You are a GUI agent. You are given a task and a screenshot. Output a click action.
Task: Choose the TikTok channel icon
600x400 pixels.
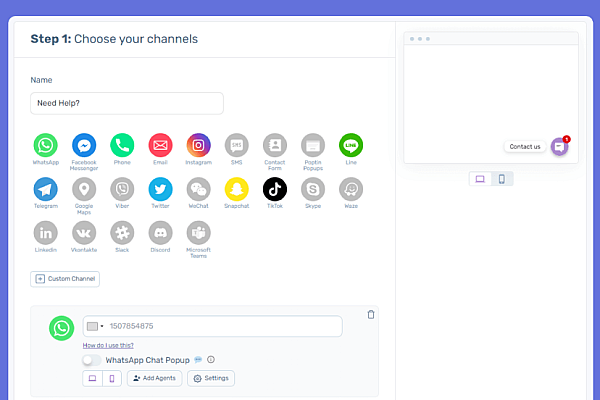[275, 189]
